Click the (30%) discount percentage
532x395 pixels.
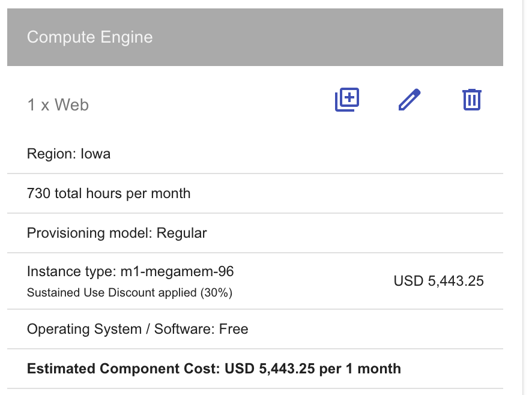216,292
